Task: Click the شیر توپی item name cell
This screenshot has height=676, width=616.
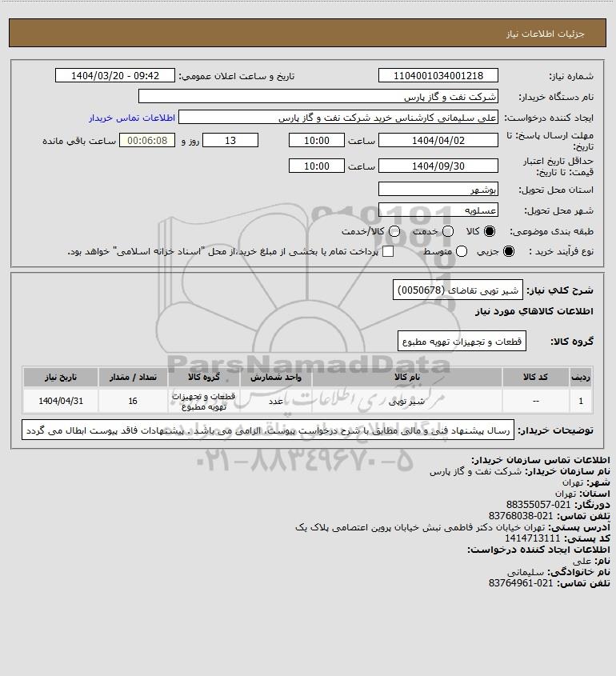Action: pos(407,402)
